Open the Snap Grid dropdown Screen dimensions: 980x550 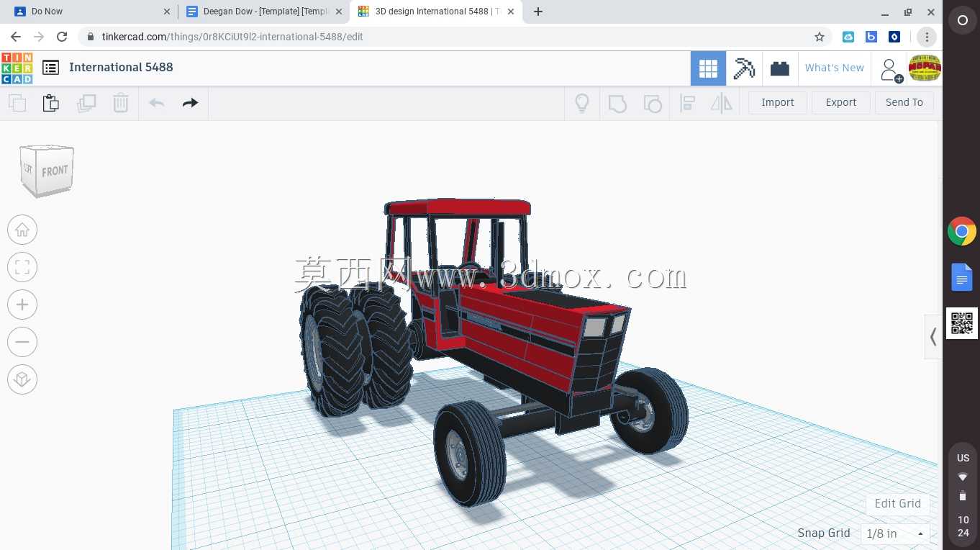[895, 533]
